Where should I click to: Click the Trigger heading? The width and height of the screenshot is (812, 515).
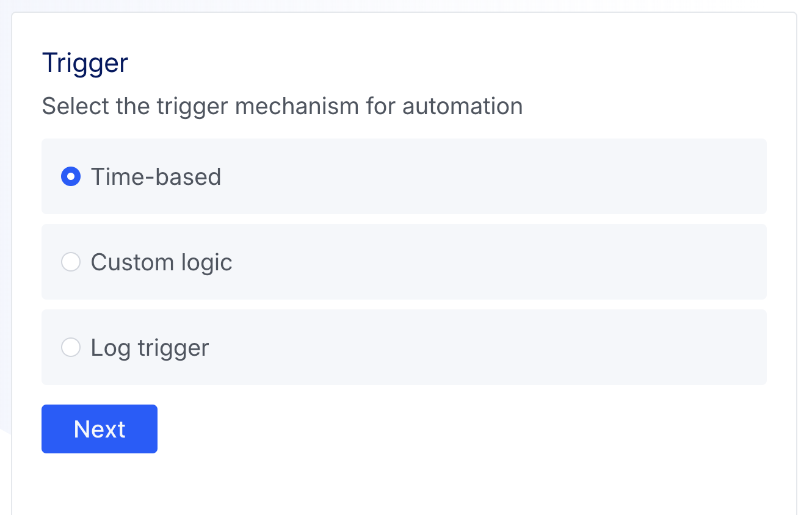coord(85,63)
